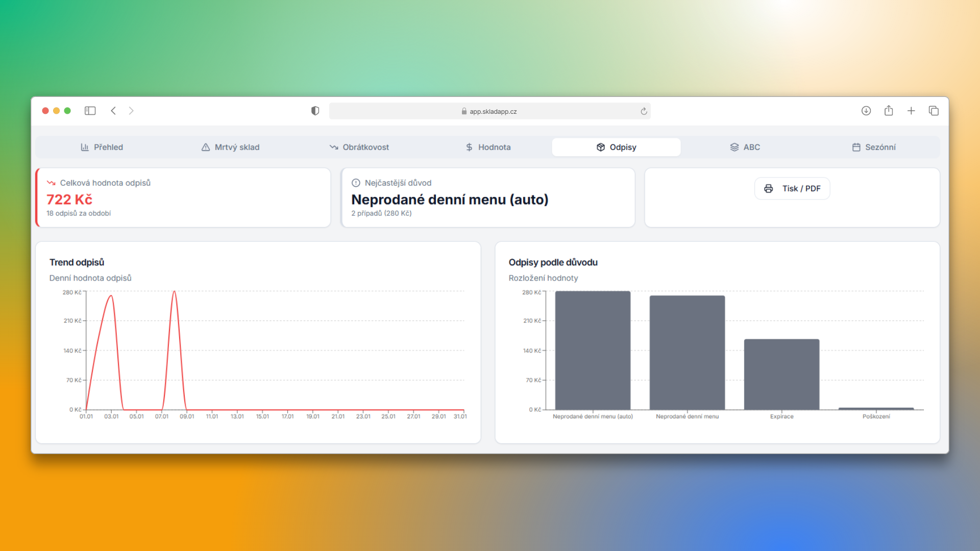
Task: Switch to the Přehled tab
Action: [x=102, y=147]
